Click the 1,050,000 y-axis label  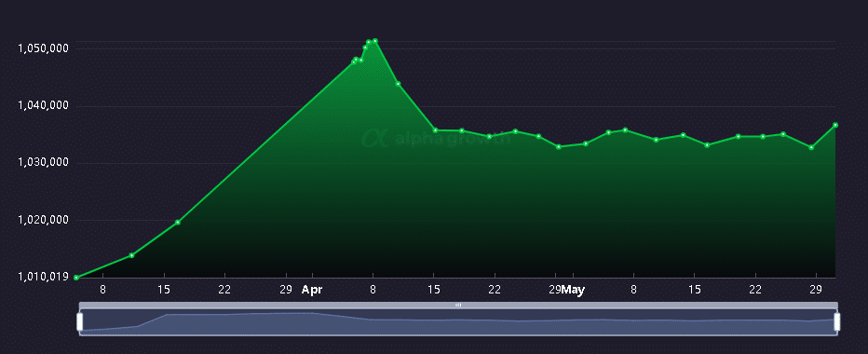(x=43, y=48)
